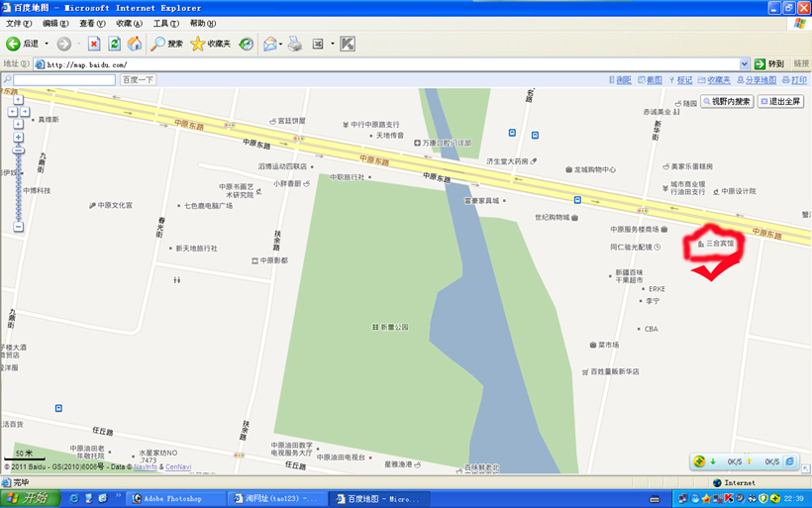Pan the map left arrow
The width and height of the screenshot is (812, 508).
(13, 112)
